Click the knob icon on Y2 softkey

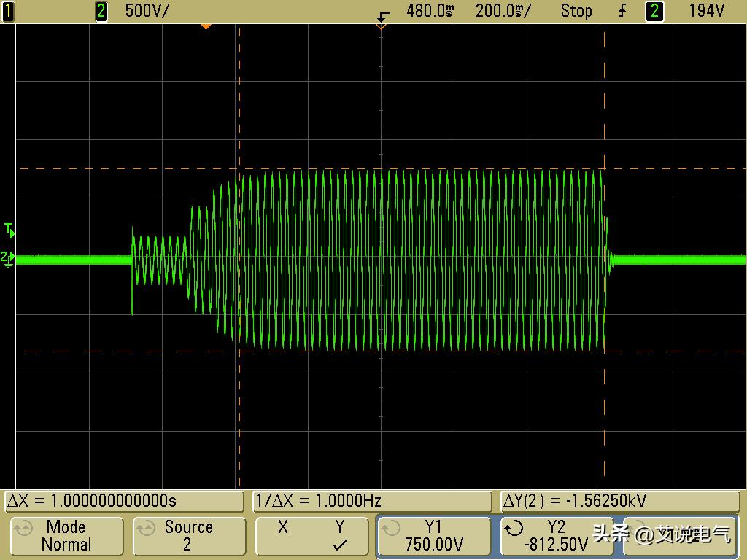point(515,527)
